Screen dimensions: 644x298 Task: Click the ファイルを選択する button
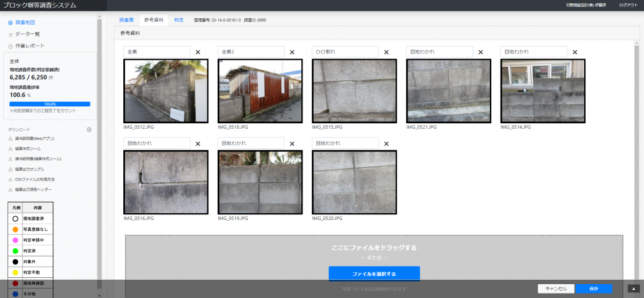[374, 273]
